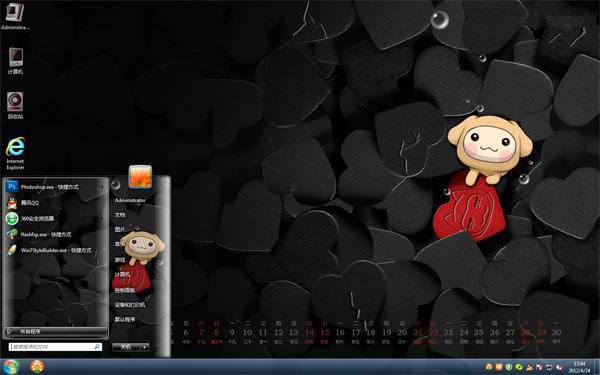
Task: Click the 关机 shutdown button
Action: point(126,347)
